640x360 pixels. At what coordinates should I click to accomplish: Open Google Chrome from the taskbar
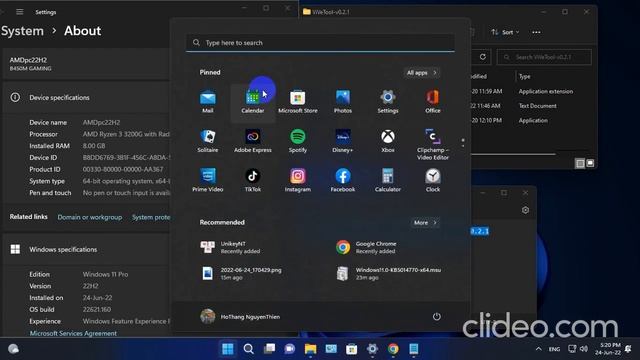[393, 349]
